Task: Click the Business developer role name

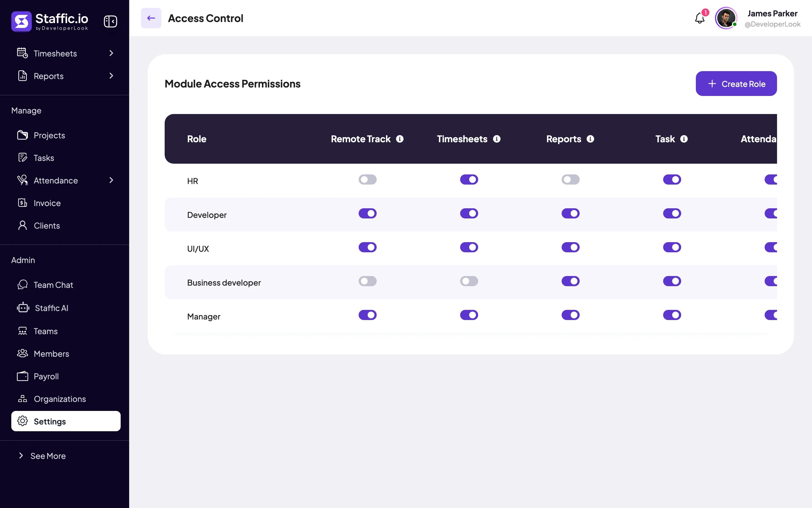Action: 224,283
